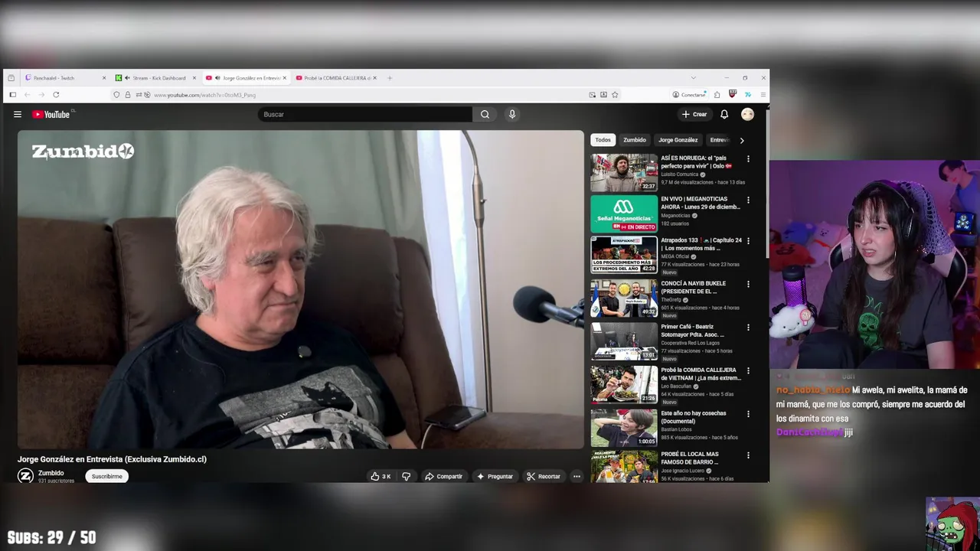
Task: Open the Atrapados 133 video thumbnail
Action: 624,255
